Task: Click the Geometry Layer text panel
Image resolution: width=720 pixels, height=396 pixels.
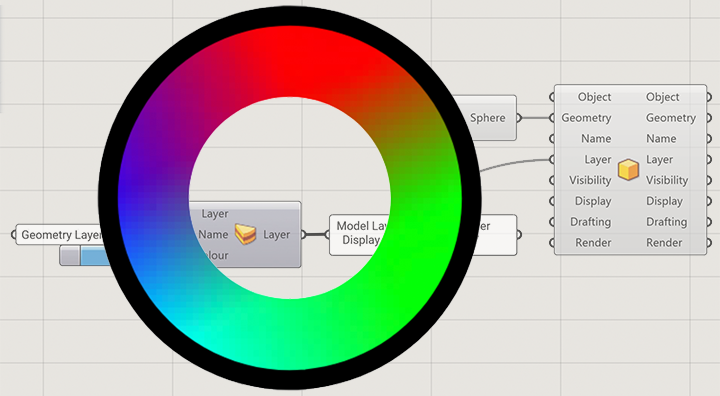Action: 61,235
